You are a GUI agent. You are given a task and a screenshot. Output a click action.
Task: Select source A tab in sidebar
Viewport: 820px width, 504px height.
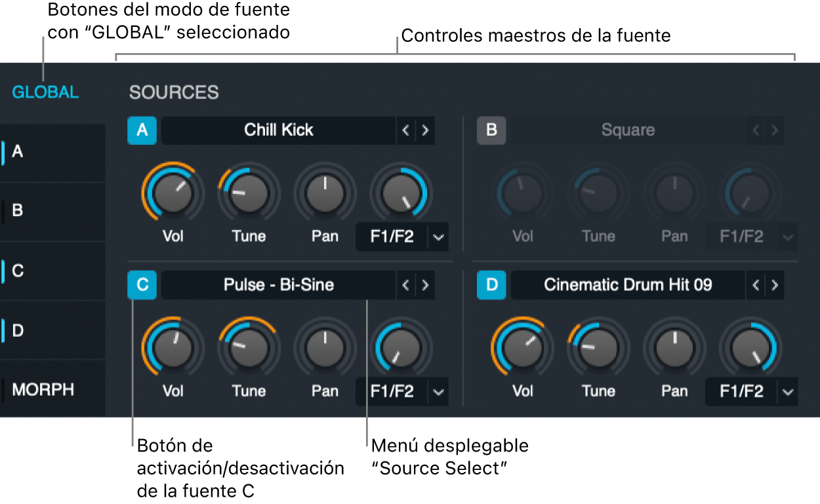point(52,153)
